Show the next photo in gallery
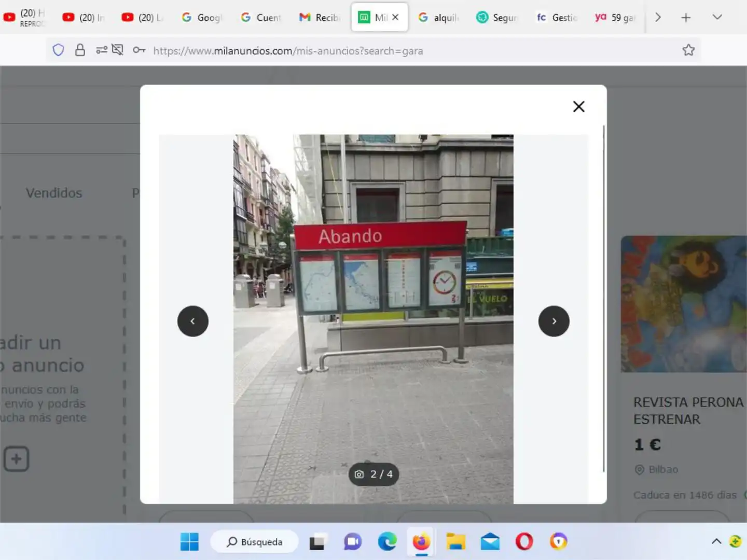747x560 pixels. point(554,321)
